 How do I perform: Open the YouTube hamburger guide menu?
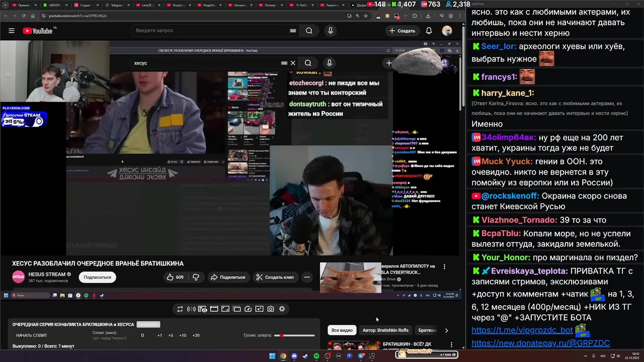11,31
